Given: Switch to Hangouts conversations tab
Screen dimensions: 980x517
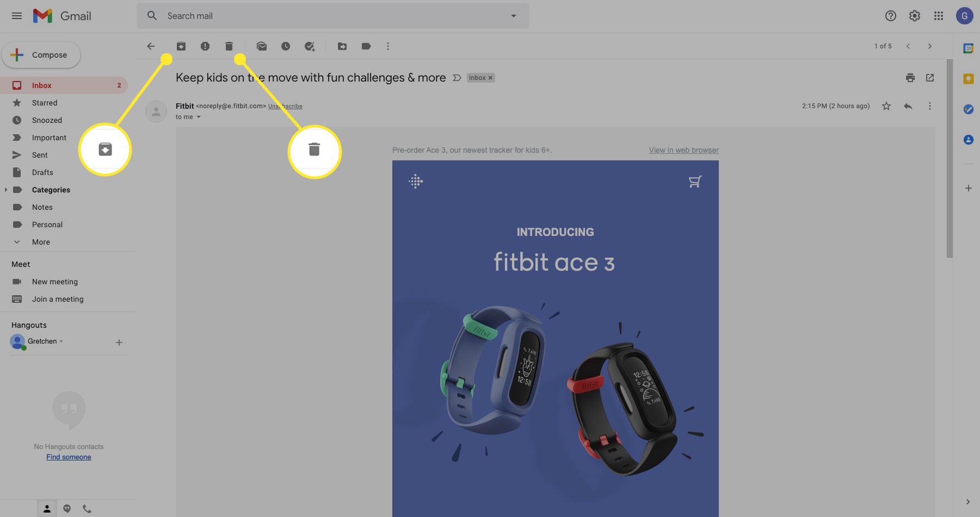Looking at the screenshot, I should click(x=67, y=509).
